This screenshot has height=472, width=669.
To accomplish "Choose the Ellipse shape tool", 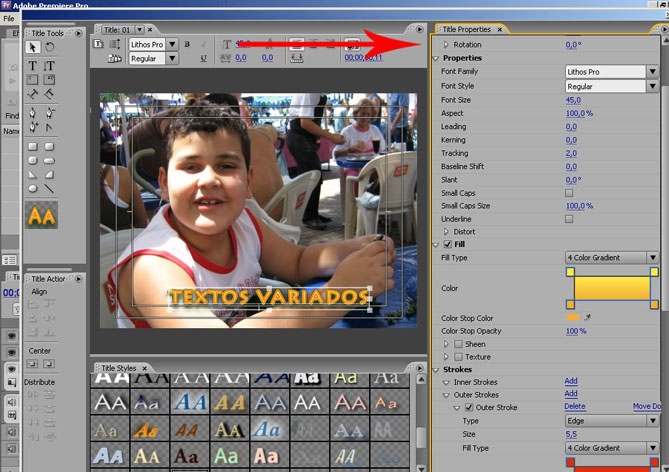I will tap(33, 187).
